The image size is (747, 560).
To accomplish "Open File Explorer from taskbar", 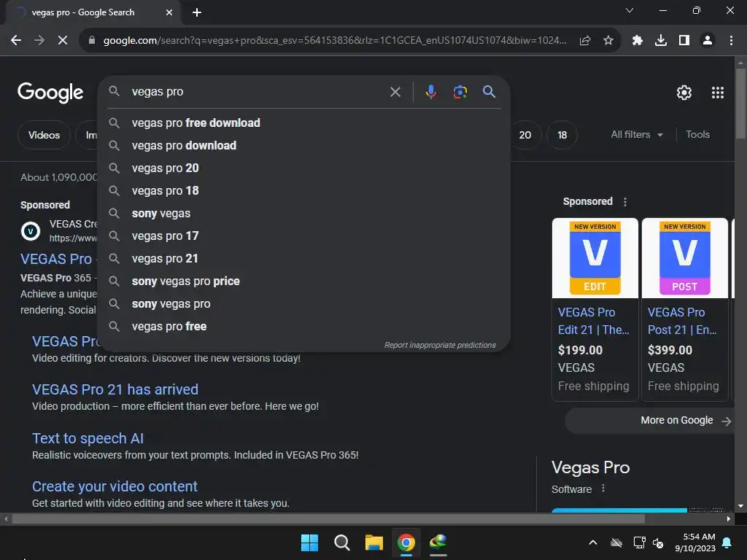I will point(374,542).
